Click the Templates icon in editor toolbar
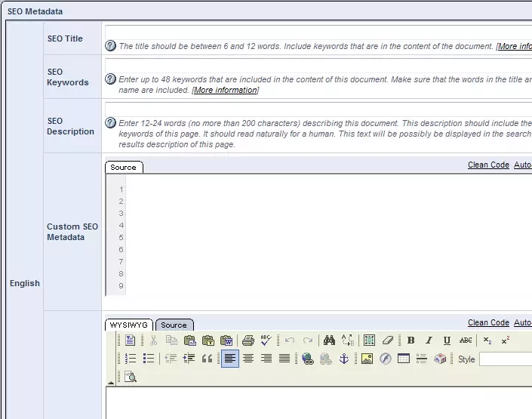Viewport: 532px width, 419px height. click(131, 340)
